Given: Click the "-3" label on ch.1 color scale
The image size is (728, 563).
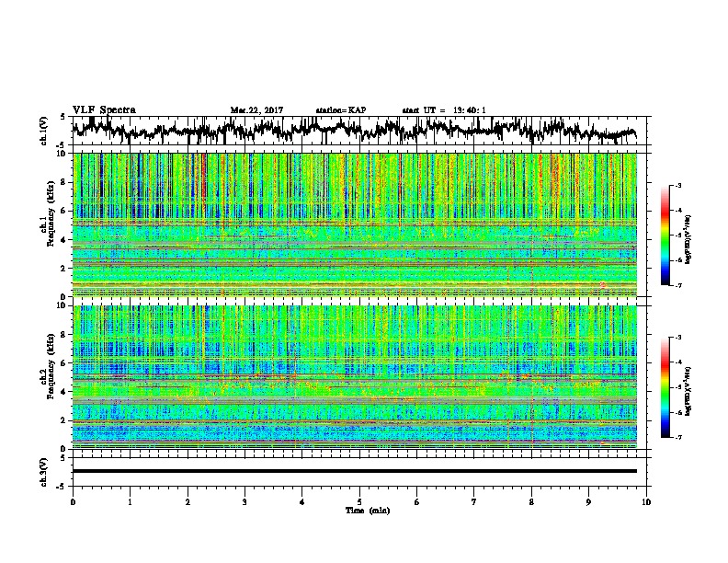Looking at the screenshot, I should point(678,185).
